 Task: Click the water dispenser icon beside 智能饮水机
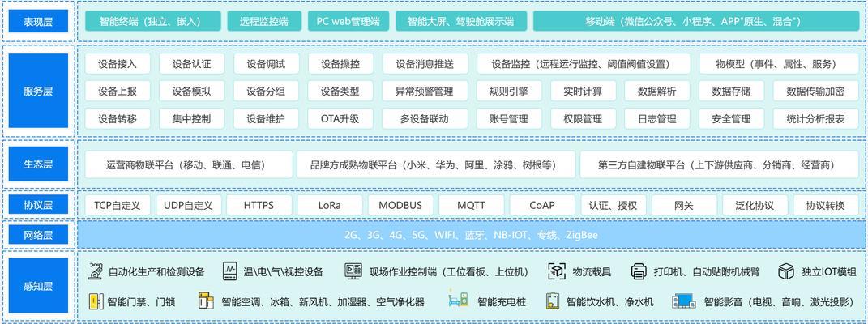pos(553,301)
